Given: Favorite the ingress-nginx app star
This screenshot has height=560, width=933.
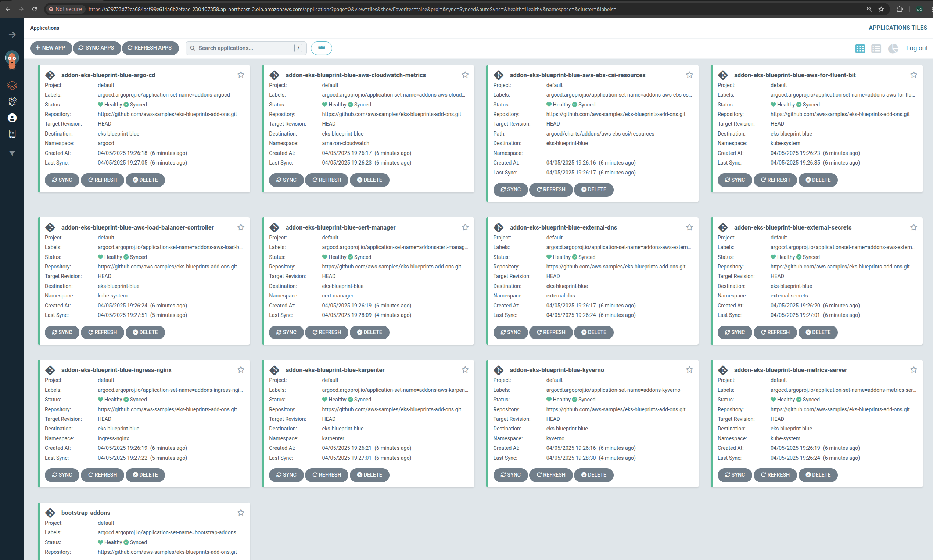Looking at the screenshot, I should [241, 370].
